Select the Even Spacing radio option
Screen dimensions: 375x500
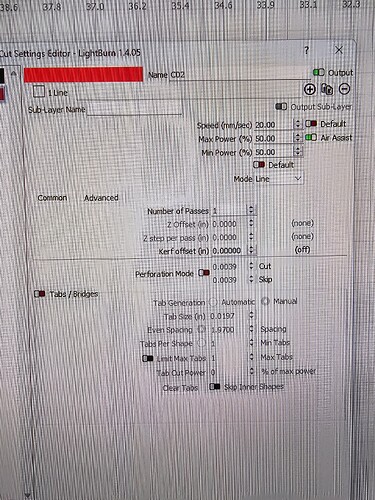coord(202,329)
